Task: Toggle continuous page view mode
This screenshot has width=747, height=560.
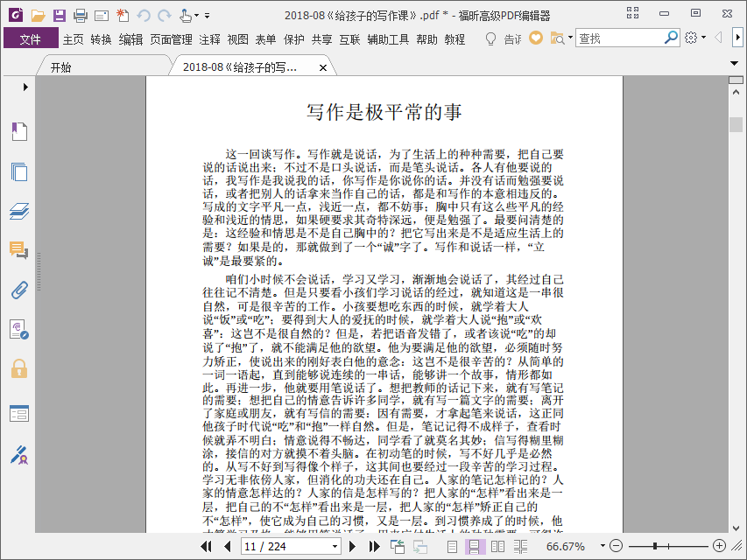Action: point(475,547)
